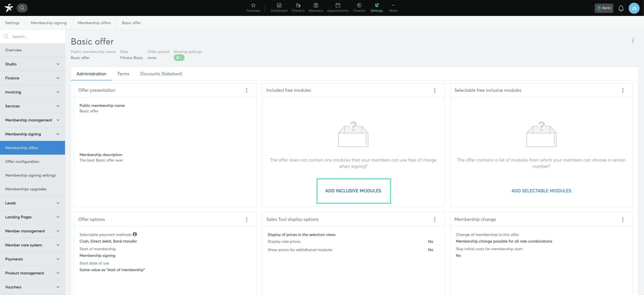Expand the Landing Pages sidebar section

pyautogui.click(x=33, y=217)
